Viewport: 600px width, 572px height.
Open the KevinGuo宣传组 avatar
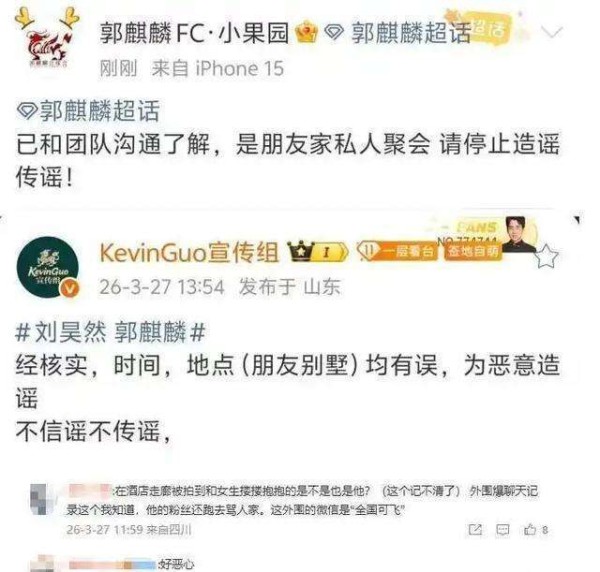(48, 267)
